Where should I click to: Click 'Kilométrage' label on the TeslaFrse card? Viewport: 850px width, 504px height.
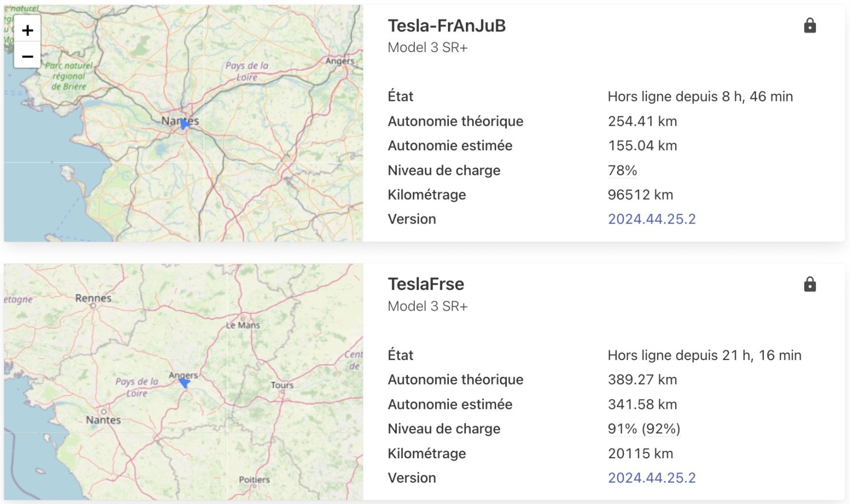coord(427,453)
